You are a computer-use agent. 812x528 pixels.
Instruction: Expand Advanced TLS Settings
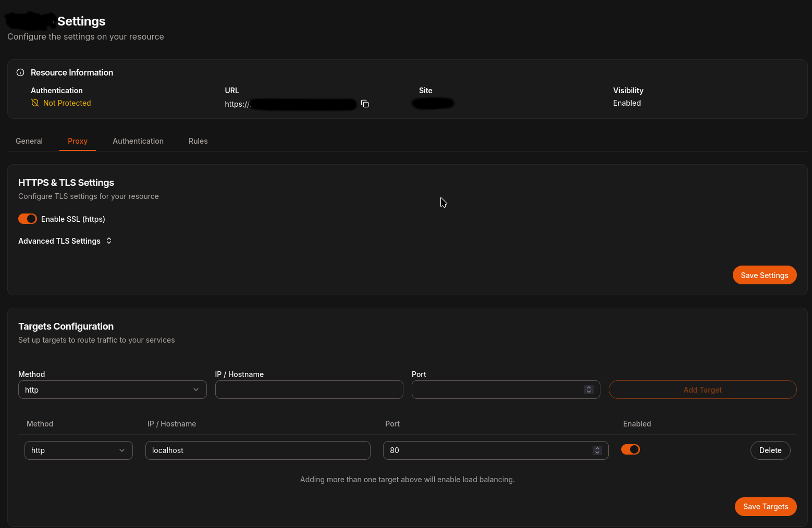(x=65, y=241)
